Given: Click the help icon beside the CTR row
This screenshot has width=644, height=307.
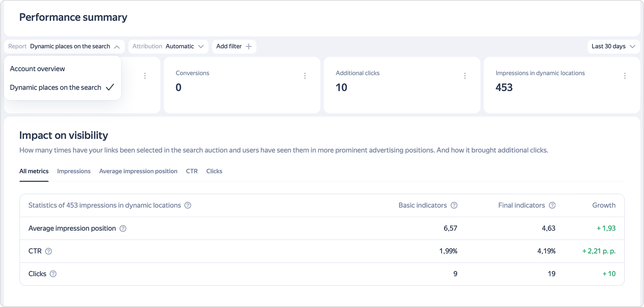Looking at the screenshot, I should click(x=49, y=251).
